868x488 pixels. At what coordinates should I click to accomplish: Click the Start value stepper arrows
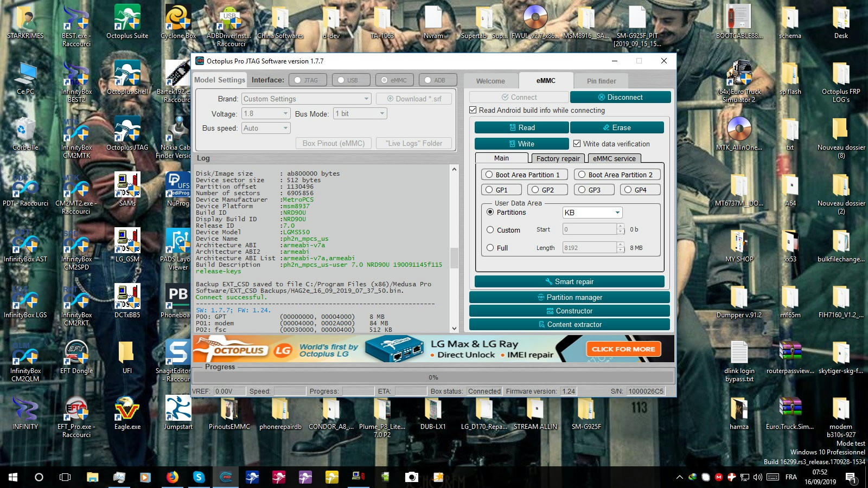[x=621, y=229]
